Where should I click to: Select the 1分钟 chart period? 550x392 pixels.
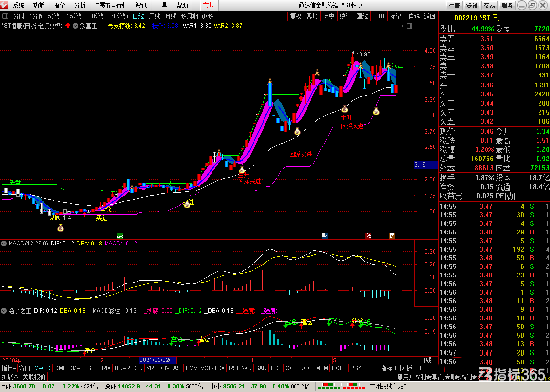click(36, 16)
